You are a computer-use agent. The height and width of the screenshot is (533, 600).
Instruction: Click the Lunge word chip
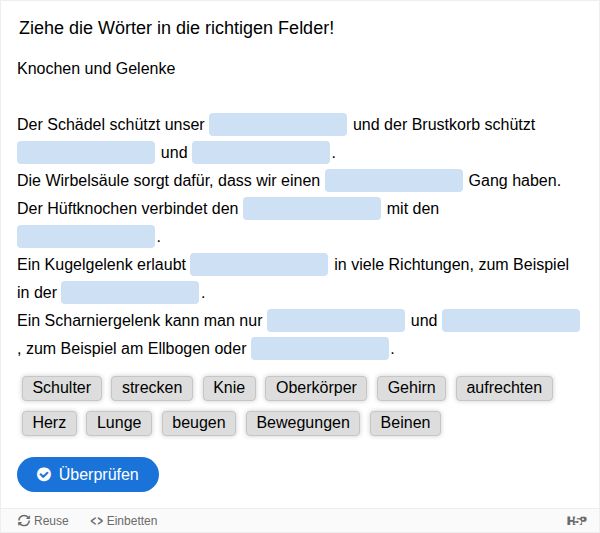[119, 423]
